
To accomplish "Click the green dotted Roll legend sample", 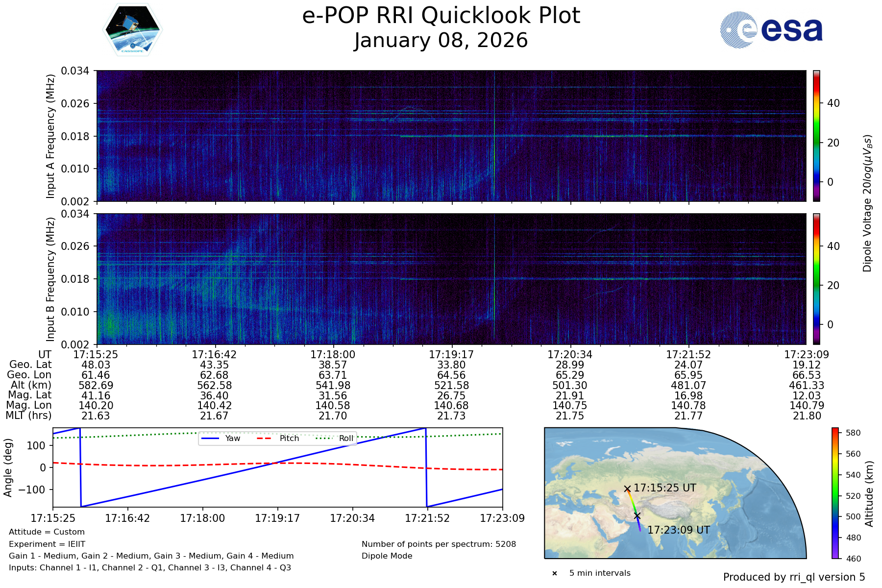I will click(x=323, y=438).
